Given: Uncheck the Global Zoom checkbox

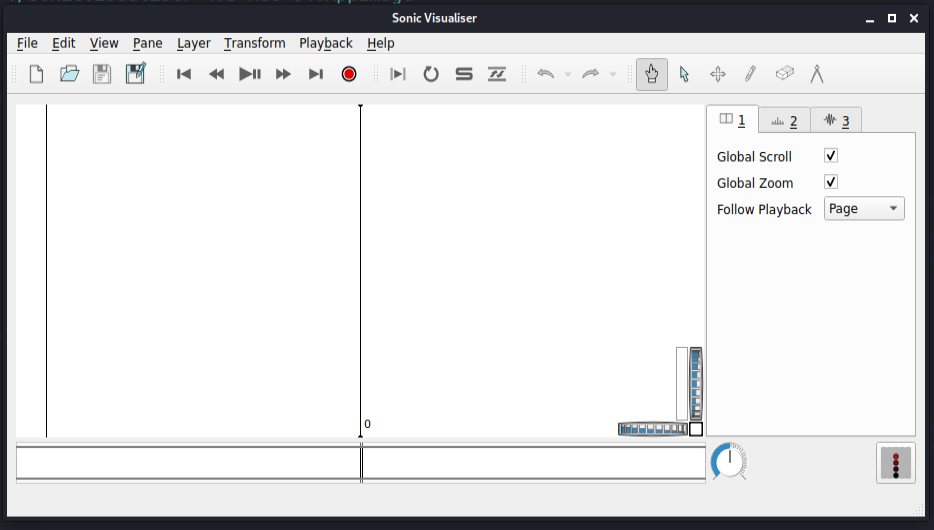Looking at the screenshot, I should pyautogui.click(x=831, y=182).
